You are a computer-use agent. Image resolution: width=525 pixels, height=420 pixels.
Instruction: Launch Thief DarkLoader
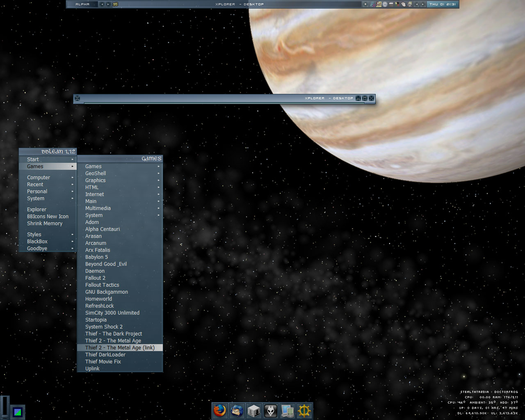120,355
